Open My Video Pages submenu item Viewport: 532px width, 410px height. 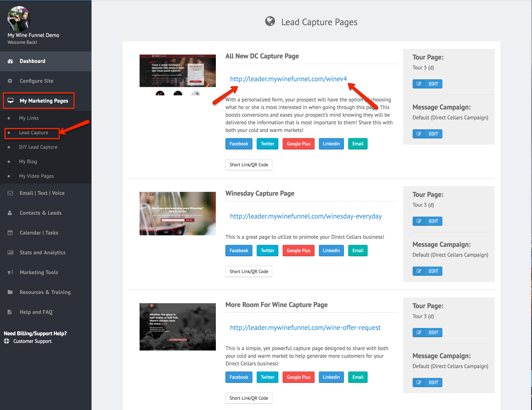click(x=37, y=176)
